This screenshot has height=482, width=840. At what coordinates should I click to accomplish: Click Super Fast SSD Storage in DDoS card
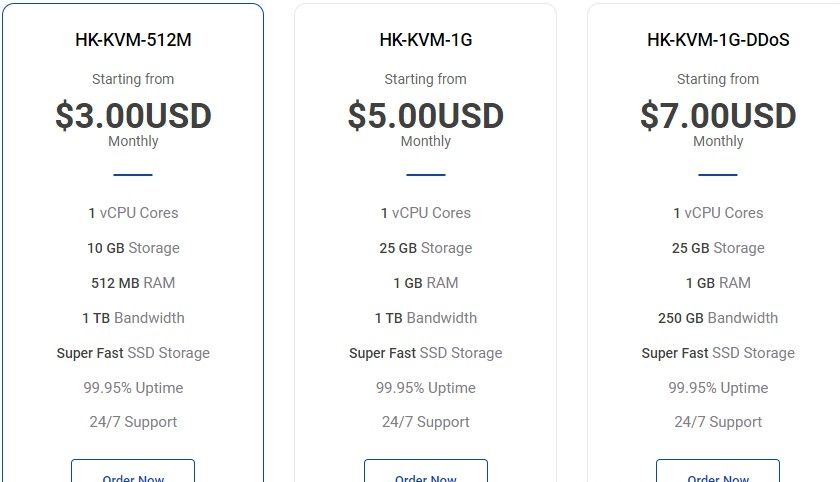tap(718, 353)
